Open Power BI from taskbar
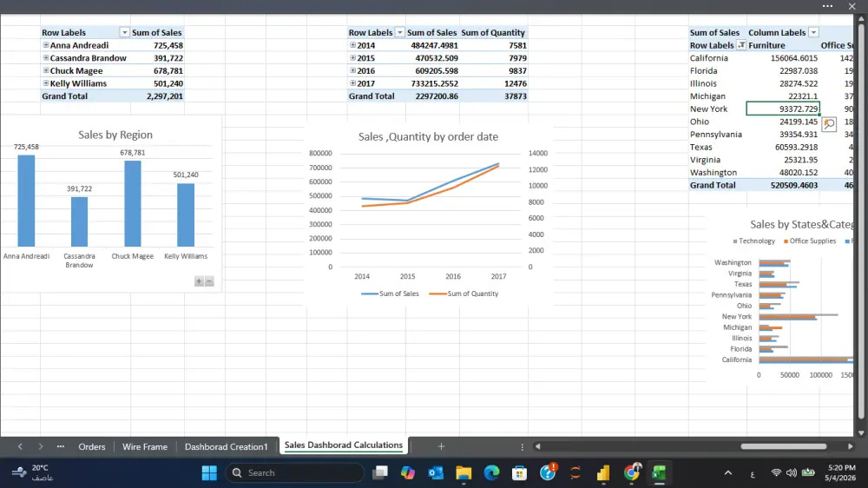The width and height of the screenshot is (868, 488). click(x=603, y=472)
